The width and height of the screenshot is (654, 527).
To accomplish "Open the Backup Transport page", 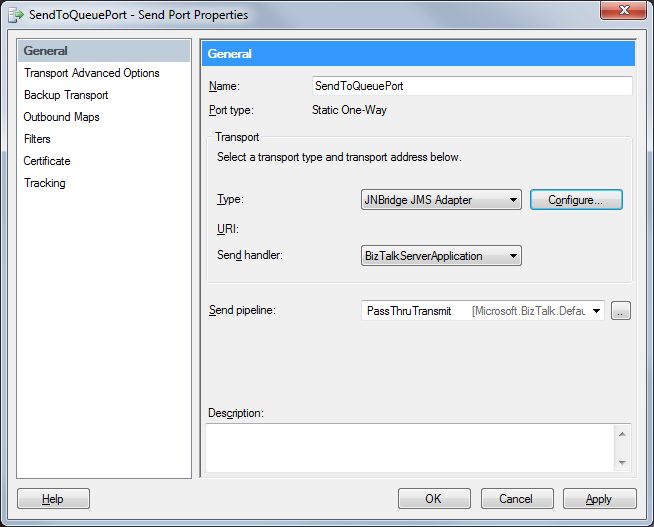I will click(66, 95).
